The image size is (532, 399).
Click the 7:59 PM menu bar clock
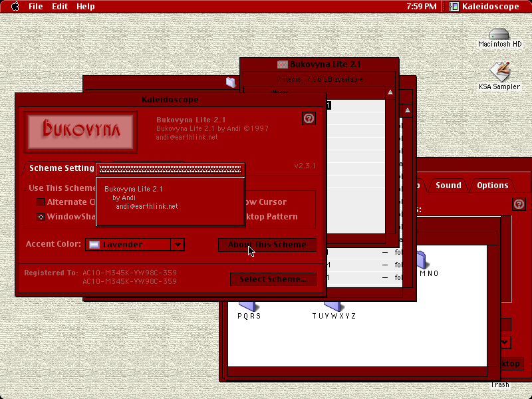click(422, 7)
